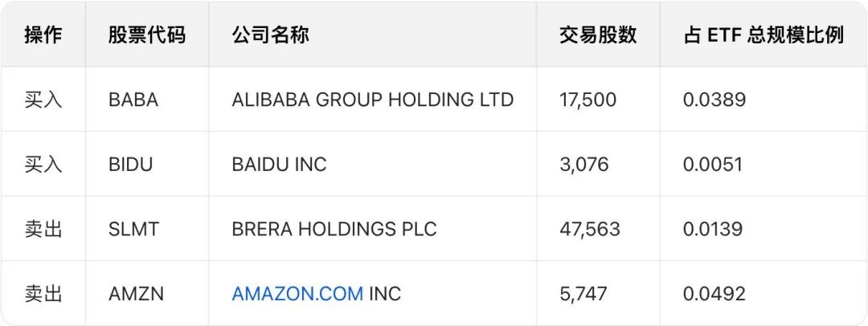Click the 股票代码 column header

146,35
